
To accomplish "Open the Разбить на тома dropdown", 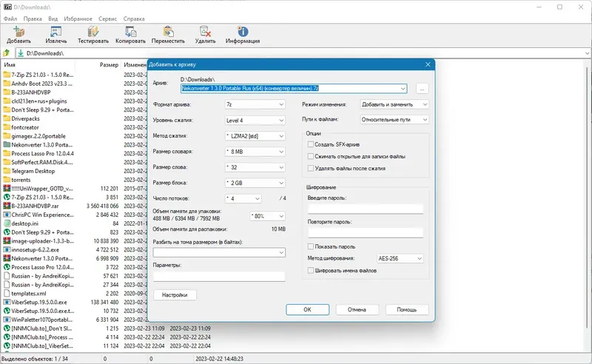I will point(219,252).
